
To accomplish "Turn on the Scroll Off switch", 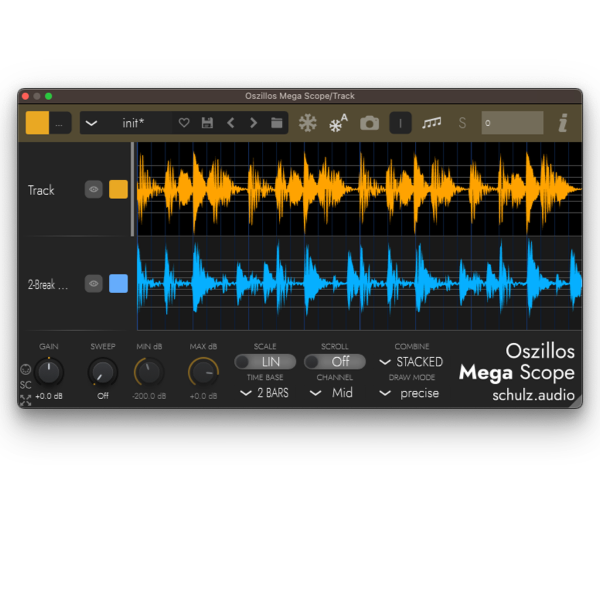I will tap(334, 362).
